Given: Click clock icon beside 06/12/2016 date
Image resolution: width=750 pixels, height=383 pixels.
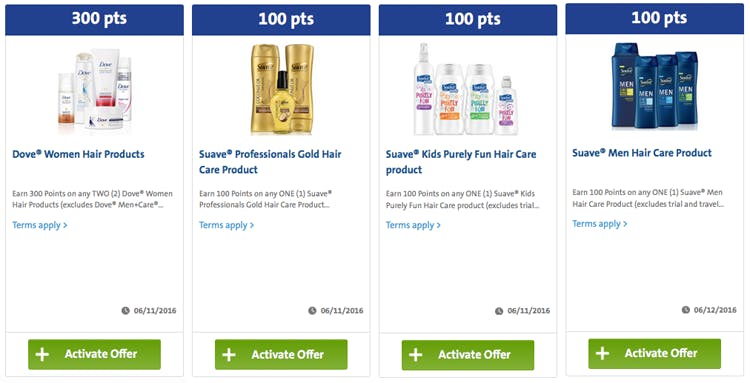Looking at the screenshot, I should pyautogui.click(x=685, y=310).
